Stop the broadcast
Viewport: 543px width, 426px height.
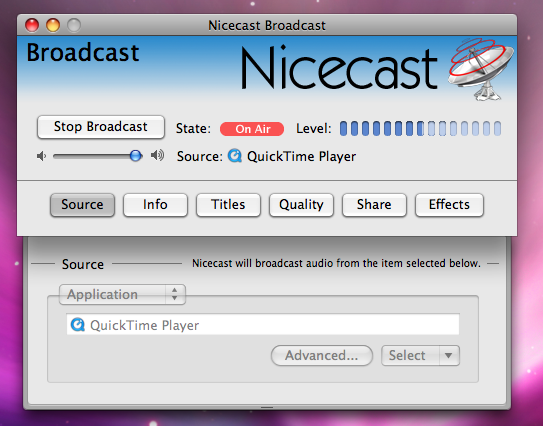coord(101,127)
